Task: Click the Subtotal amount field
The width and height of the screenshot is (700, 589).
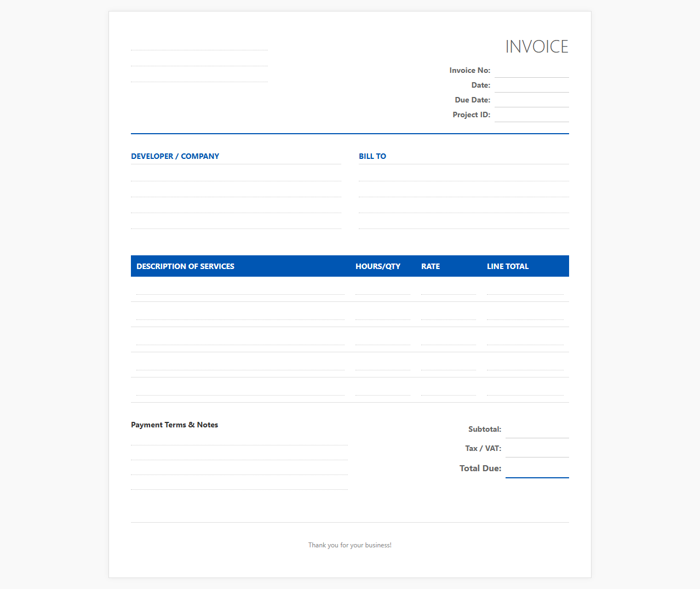Action: [537, 430]
